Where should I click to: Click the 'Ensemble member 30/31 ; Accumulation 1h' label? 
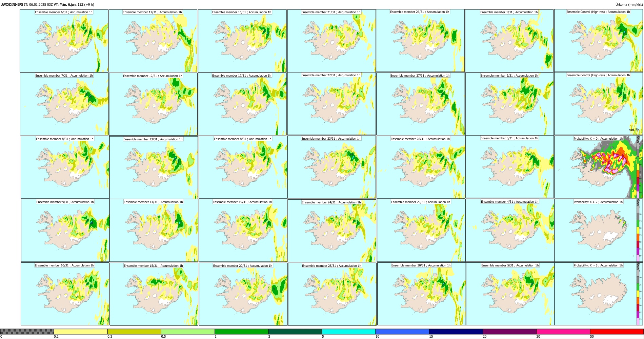421,265
